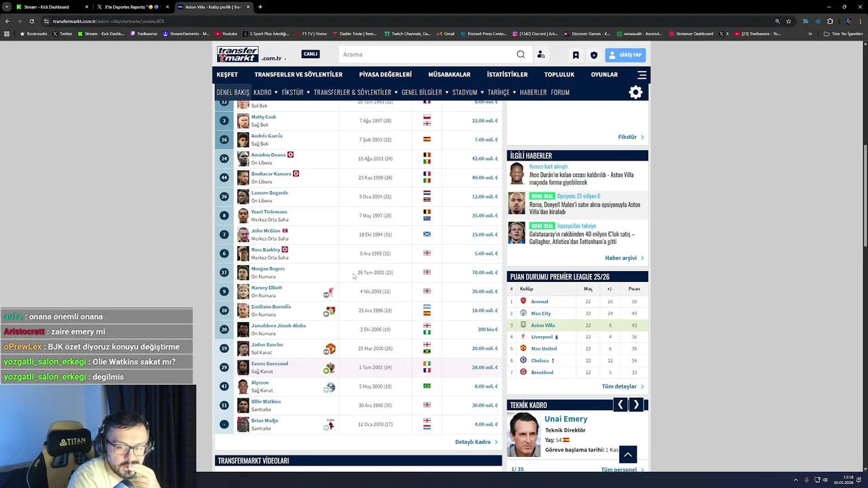Open the settings gear icon in club submenu
The height and width of the screenshot is (488, 868).
[x=635, y=93]
